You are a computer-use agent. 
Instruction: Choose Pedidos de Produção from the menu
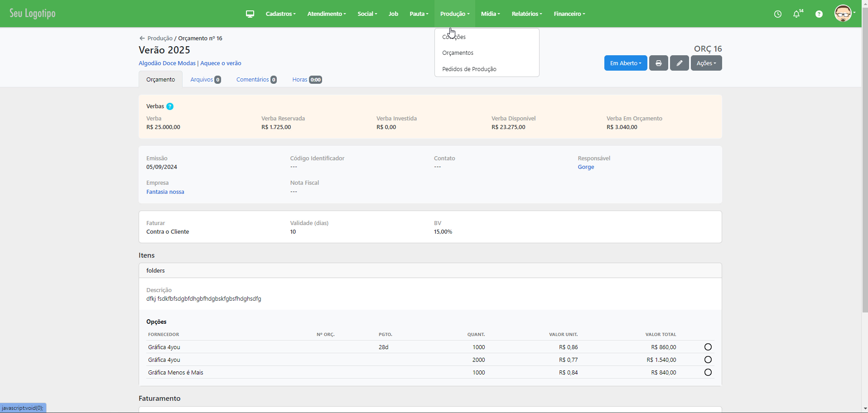(469, 69)
